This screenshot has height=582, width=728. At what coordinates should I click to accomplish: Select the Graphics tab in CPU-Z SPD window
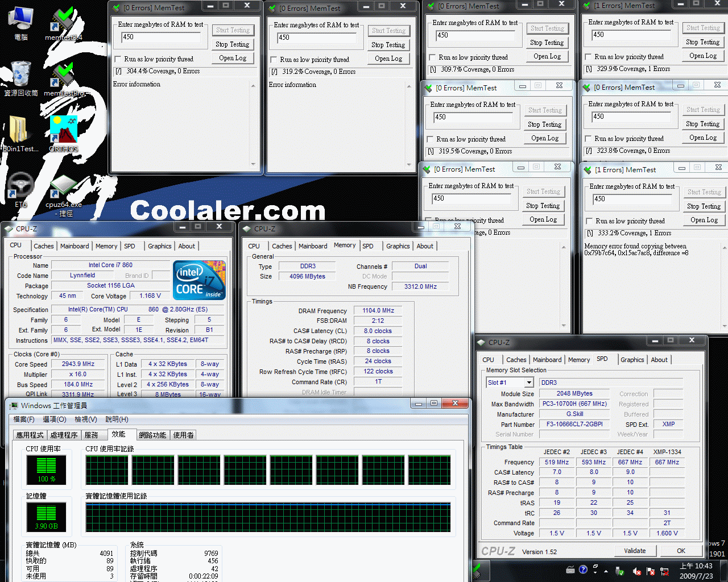pyautogui.click(x=632, y=360)
